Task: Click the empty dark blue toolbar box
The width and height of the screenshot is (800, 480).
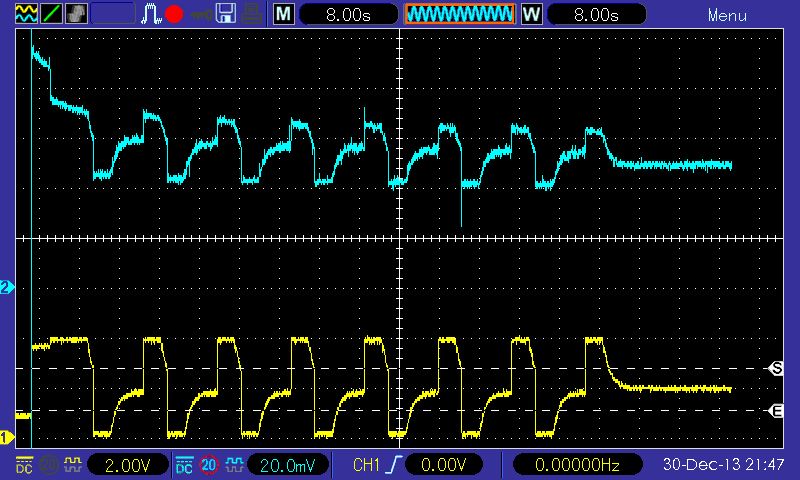Action: (114, 14)
